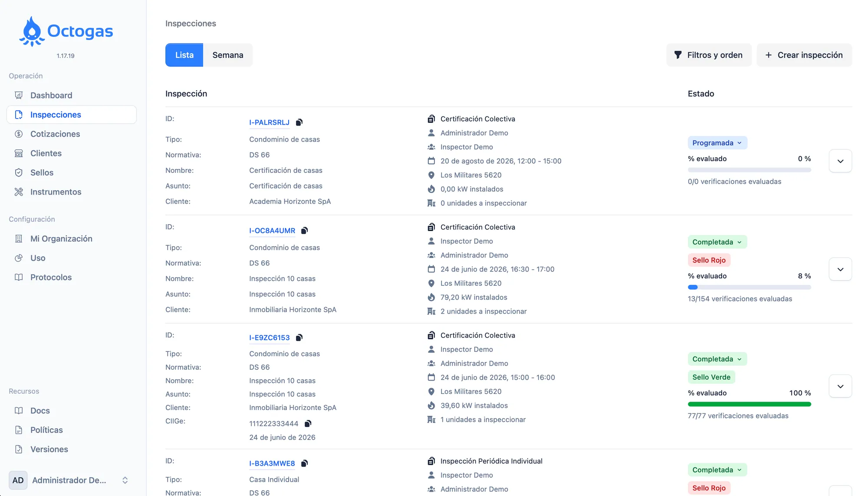Image resolution: width=868 pixels, height=496 pixels.
Task: Copy the I-OC8A4UMR inspection ID
Action: [305, 231]
